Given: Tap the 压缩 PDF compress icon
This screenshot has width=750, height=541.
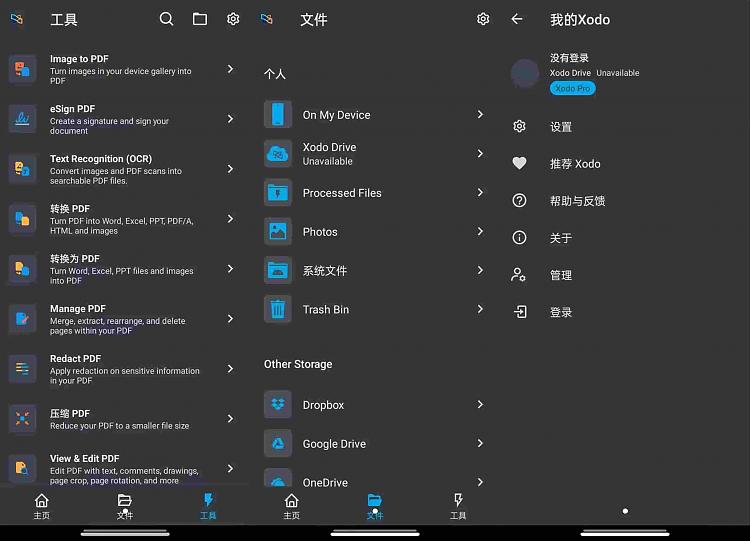Looking at the screenshot, I should pyautogui.click(x=22, y=419).
